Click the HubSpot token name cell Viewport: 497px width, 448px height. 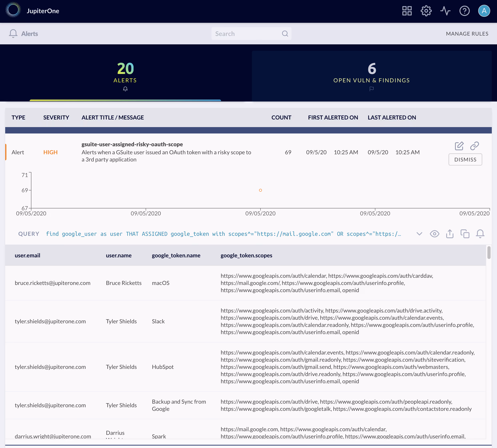[163, 367]
